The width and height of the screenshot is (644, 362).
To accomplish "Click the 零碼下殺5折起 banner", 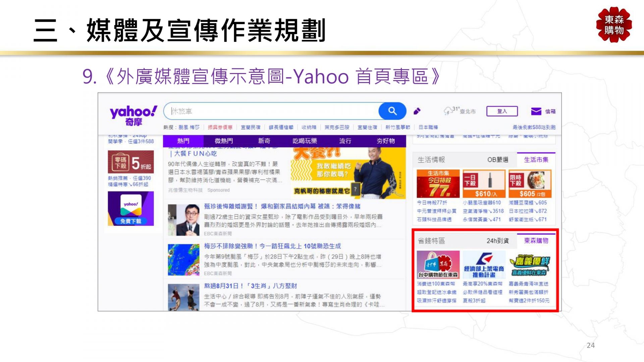I will coord(131,162).
